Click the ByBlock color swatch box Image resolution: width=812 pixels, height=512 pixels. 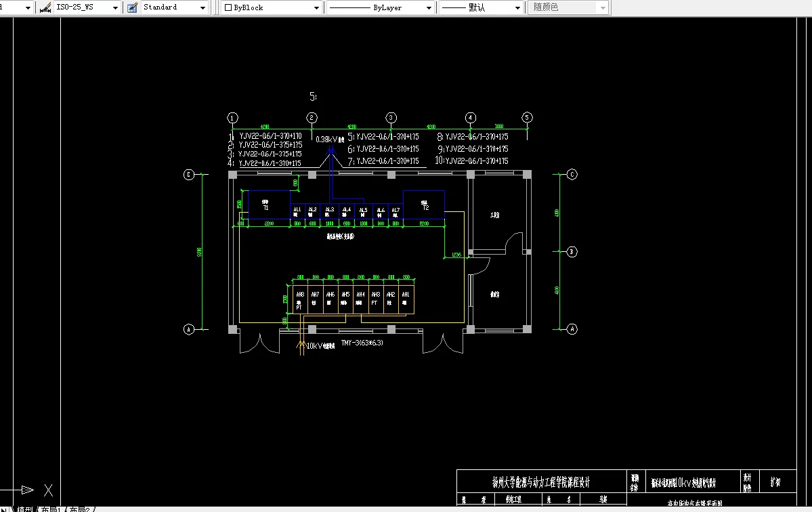point(228,7)
